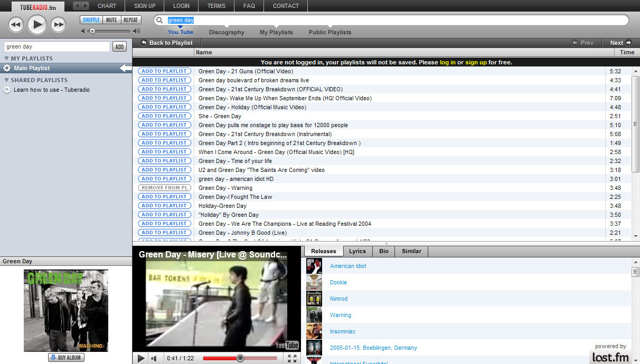640x364 pixels.
Task: Click the history forward arrow beside the TubeRadio logo
Action: point(85,6)
